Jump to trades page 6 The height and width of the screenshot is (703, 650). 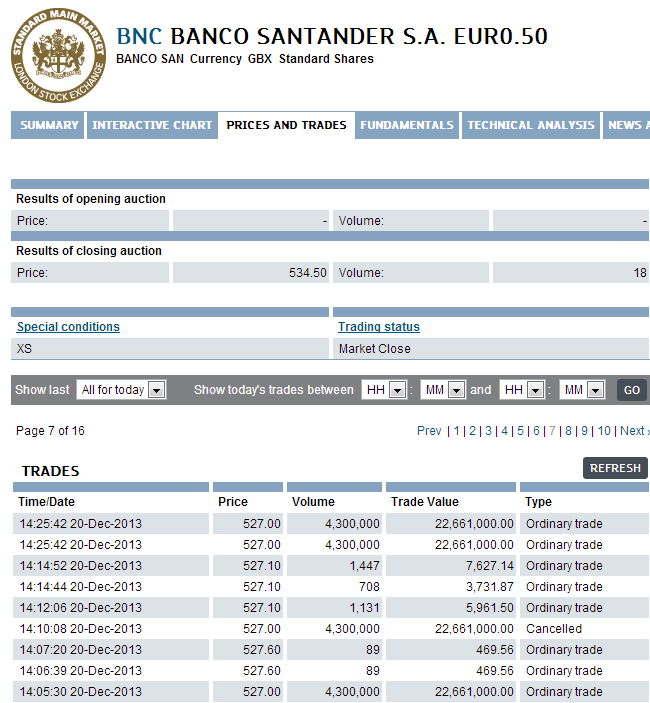tap(536, 431)
